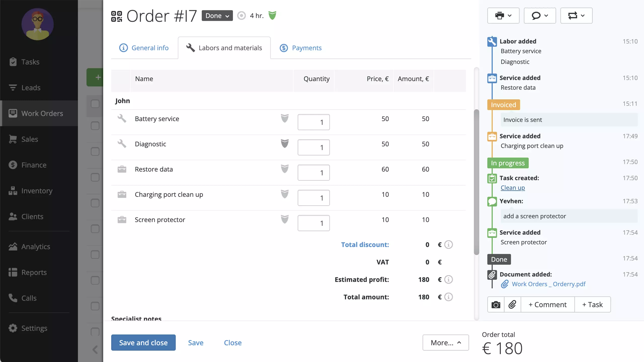This screenshot has width=644, height=362.
Task: Click the briefcase icon for Restore data
Action: tap(122, 169)
